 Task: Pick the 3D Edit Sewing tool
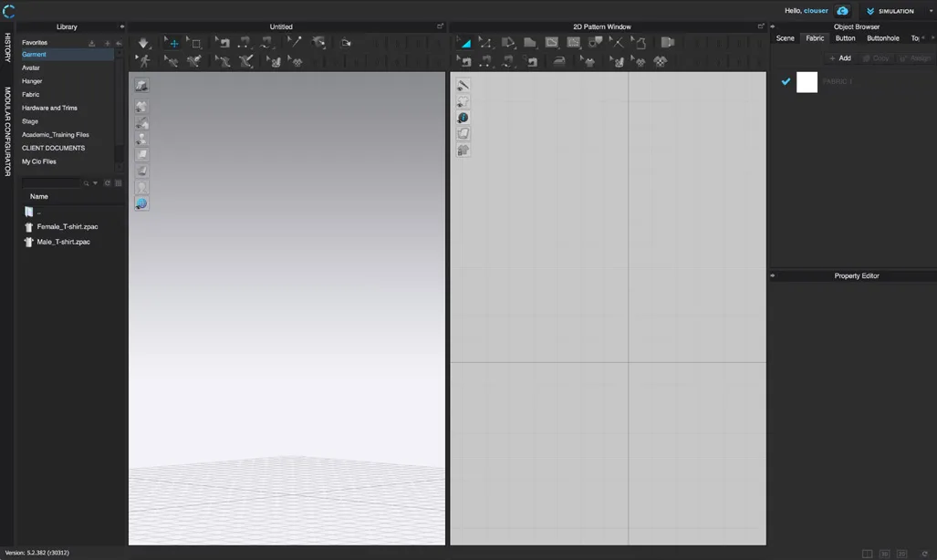pyautogui.click(x=223, y=43)
